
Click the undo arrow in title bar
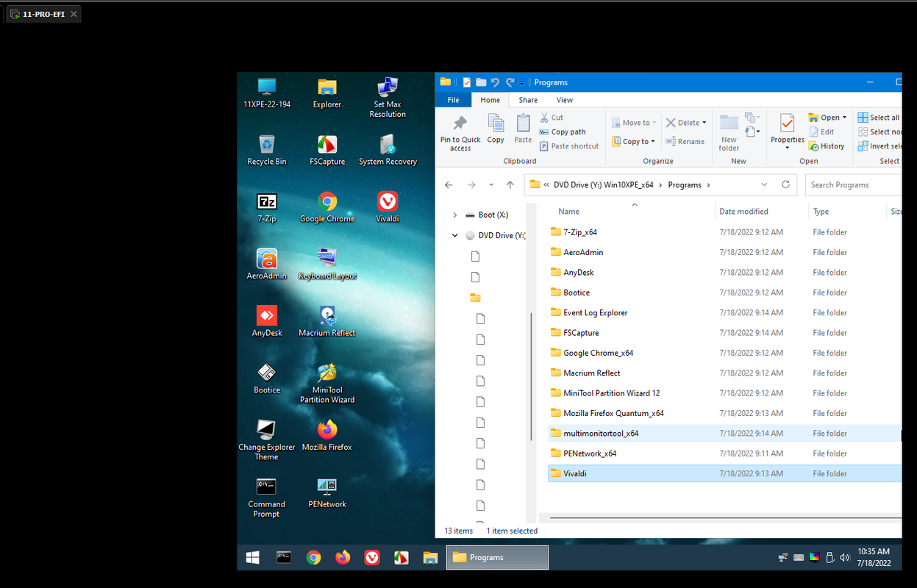pos(495,82)
